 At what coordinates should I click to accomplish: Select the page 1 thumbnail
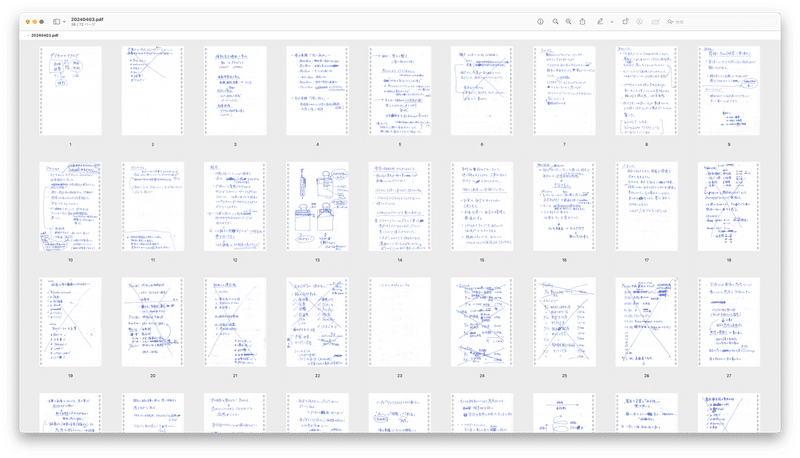click(x=70, y=91)
